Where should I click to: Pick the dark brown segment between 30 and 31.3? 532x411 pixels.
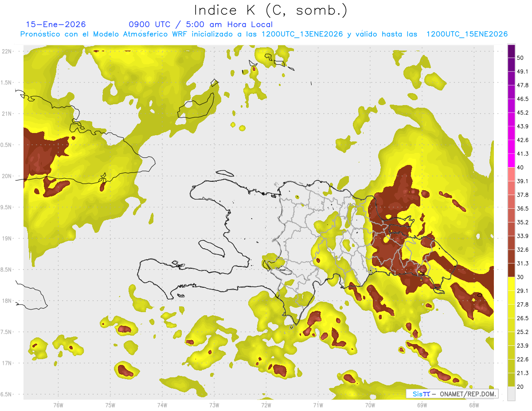[511, 270]
